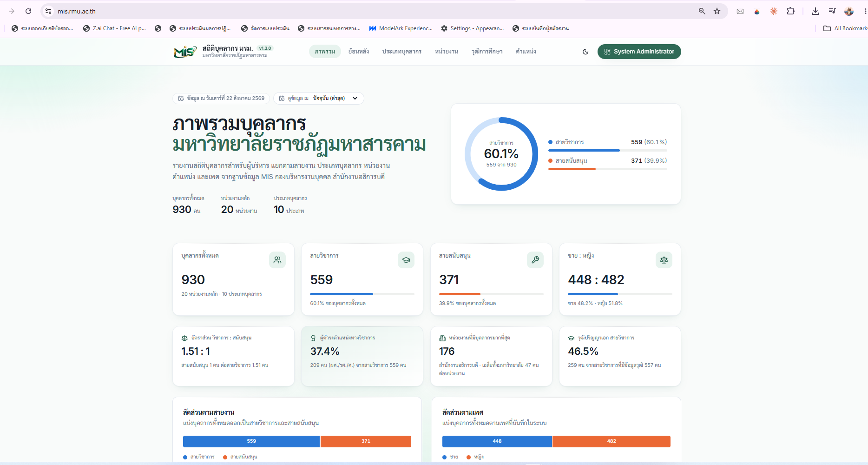
Task: Click the 37.4% academic position value
Action: (325, 352)
